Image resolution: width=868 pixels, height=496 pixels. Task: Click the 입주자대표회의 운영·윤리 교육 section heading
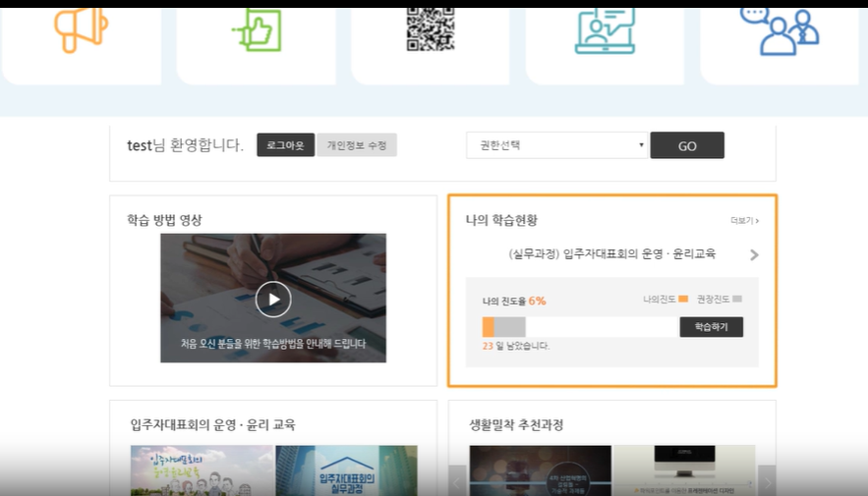click(212, 424)
